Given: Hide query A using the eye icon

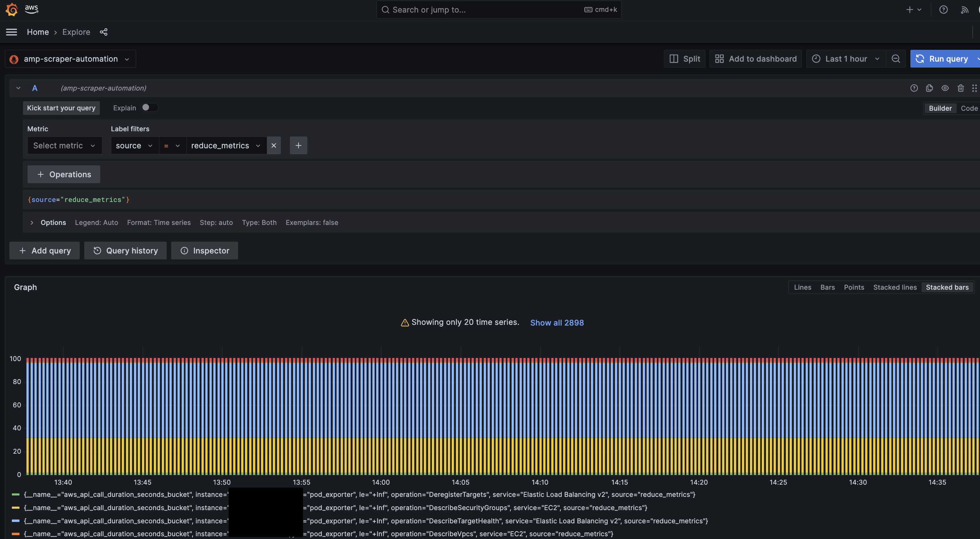Looking at the screenshot, I should click(945, 88).
